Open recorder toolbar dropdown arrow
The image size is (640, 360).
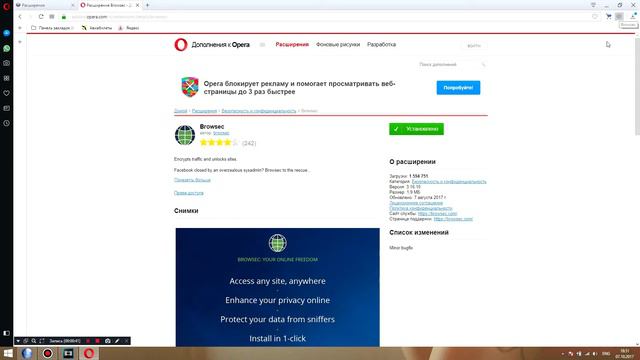[18, 341]
